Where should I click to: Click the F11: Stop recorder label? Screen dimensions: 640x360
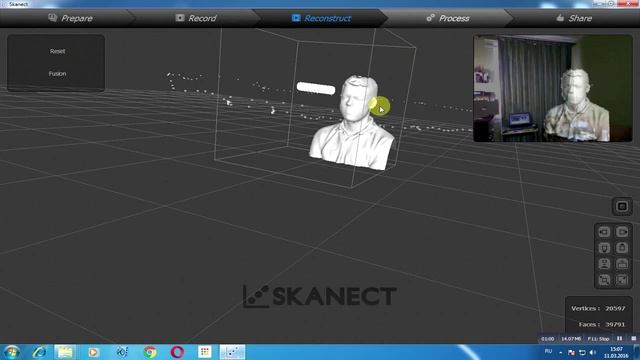pos(598,339)
